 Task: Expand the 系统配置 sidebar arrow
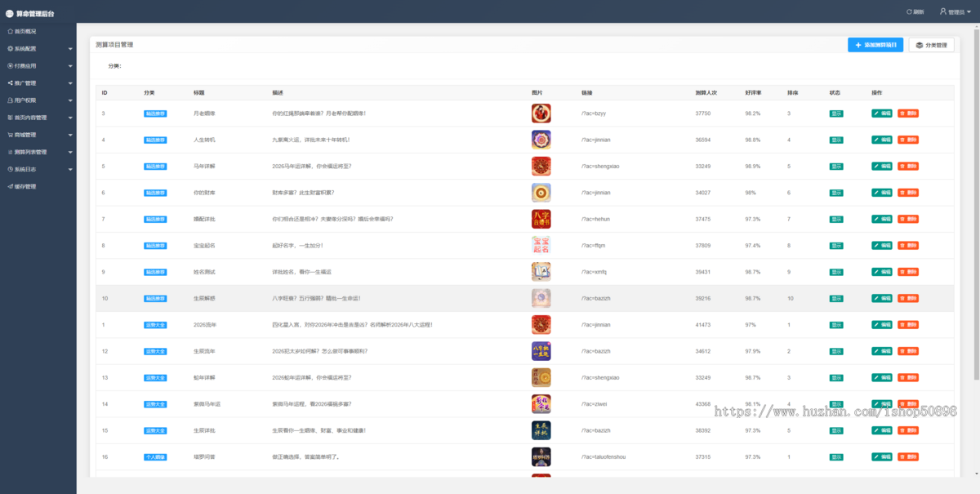(x=70, y=49)
